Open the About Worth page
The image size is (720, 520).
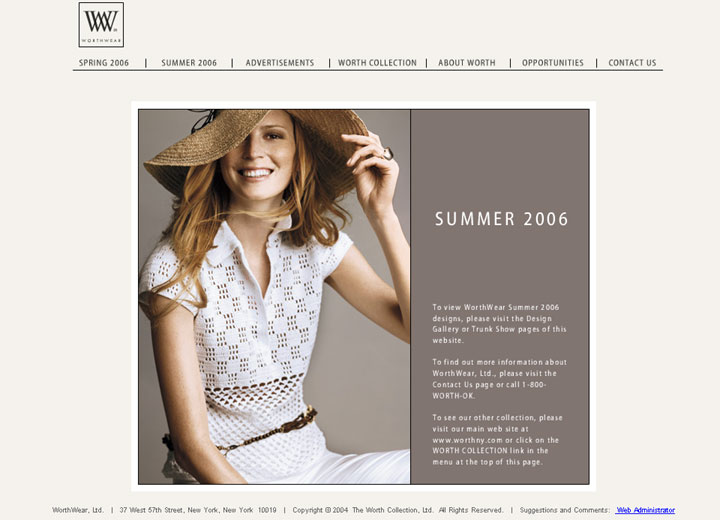(x=467, y=63)
